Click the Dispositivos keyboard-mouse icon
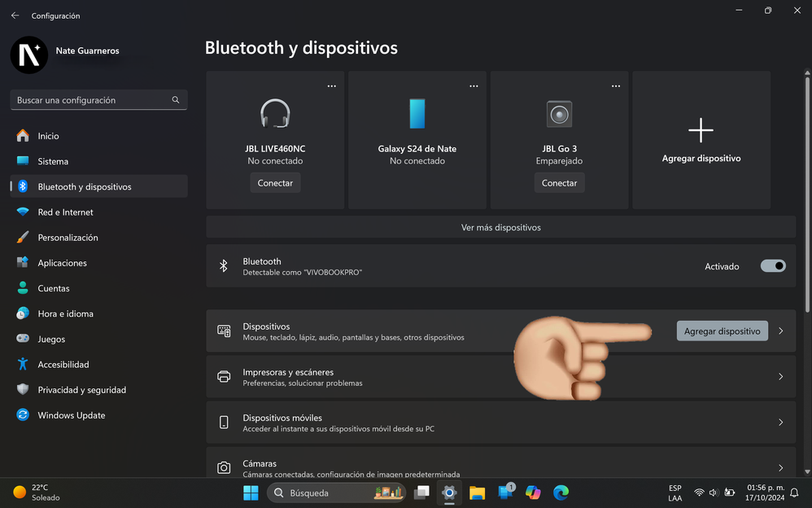812x508 pixels. tap(224, 331)
